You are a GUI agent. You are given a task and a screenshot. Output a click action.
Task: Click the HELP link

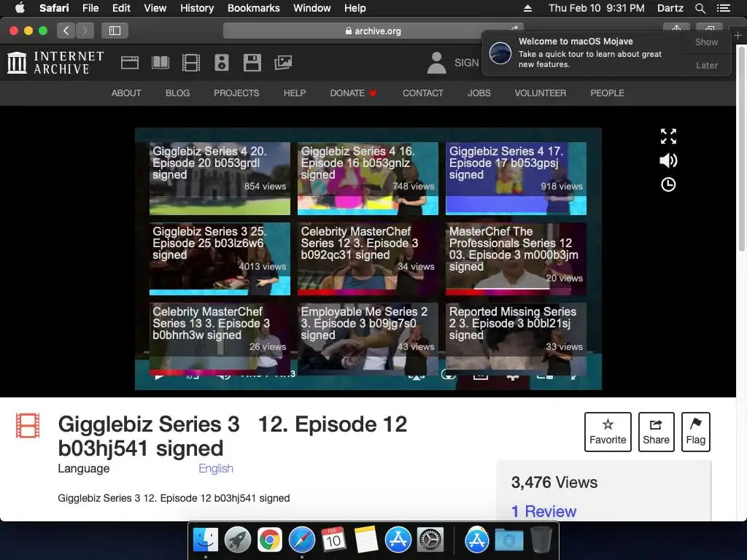point(295,93)
